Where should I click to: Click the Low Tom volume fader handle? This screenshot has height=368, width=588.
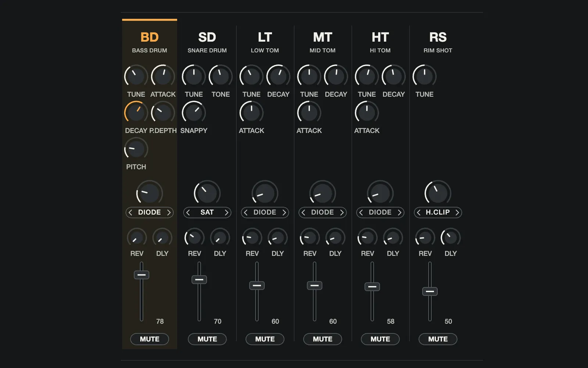tap(257, 286)
